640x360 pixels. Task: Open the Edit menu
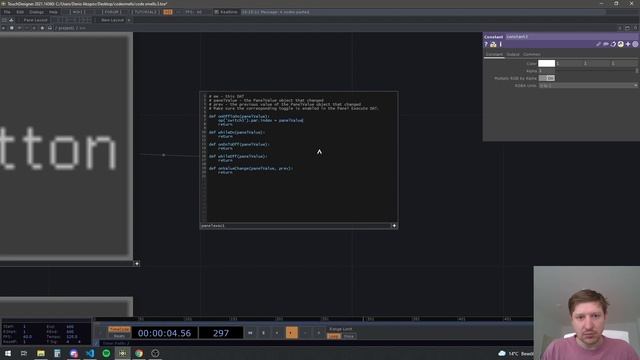pos(20,12)
